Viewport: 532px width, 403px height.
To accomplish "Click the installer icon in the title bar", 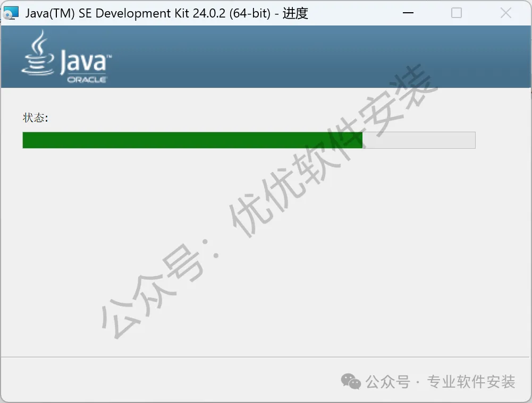I will [x=11, y=13].
